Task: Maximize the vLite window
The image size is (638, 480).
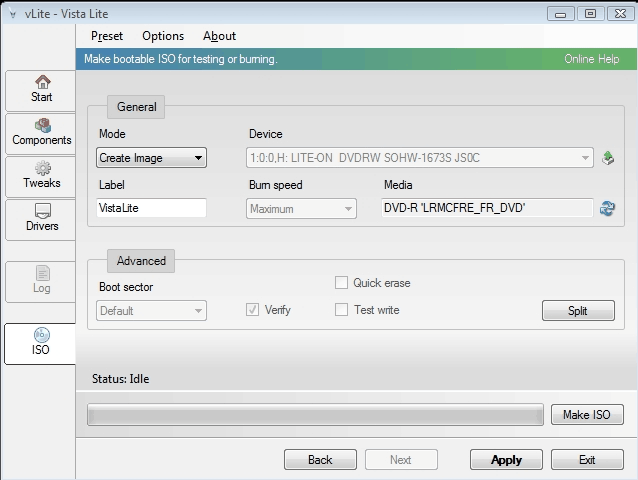Action: 590,14
